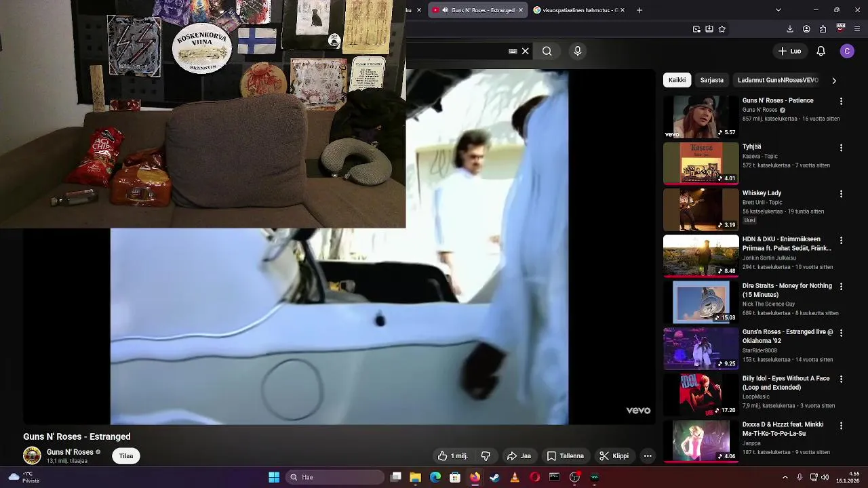Like the video showing 1 milj.
Screen dimensions: 868x488
click(453, 456)
